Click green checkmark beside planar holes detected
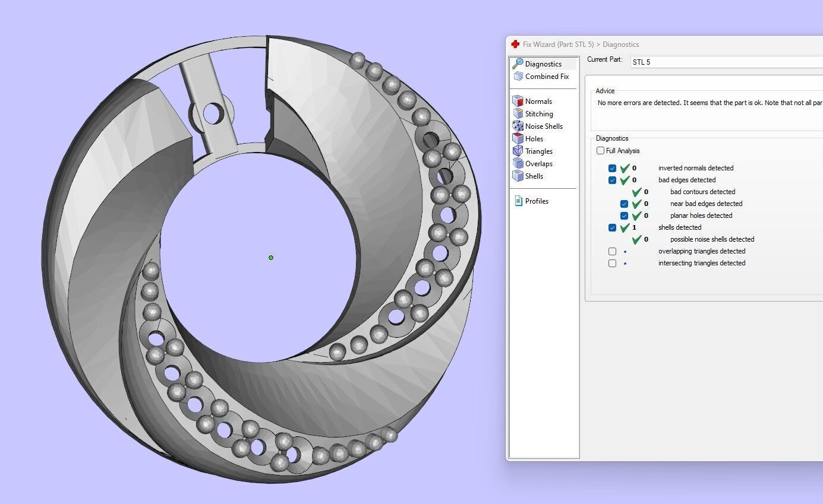The width and height of the screenshot is (823, 504). (x=636, y=215)
